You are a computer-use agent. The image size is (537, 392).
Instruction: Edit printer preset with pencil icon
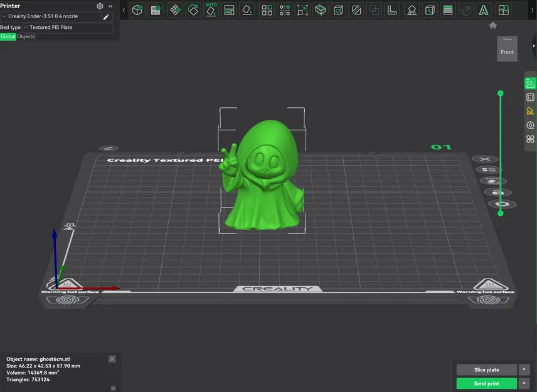click(106, 17)
